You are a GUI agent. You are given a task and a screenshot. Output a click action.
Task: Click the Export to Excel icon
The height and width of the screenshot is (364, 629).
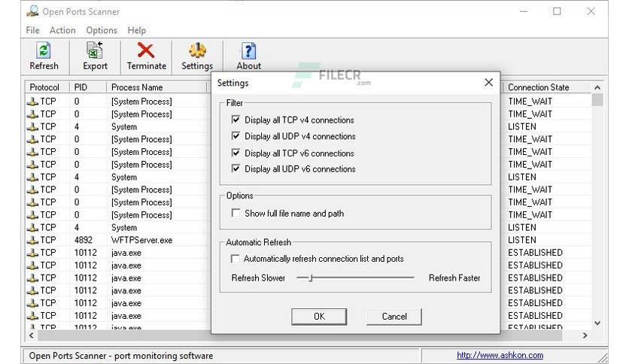pyautogui.click(x=95, y=50)
